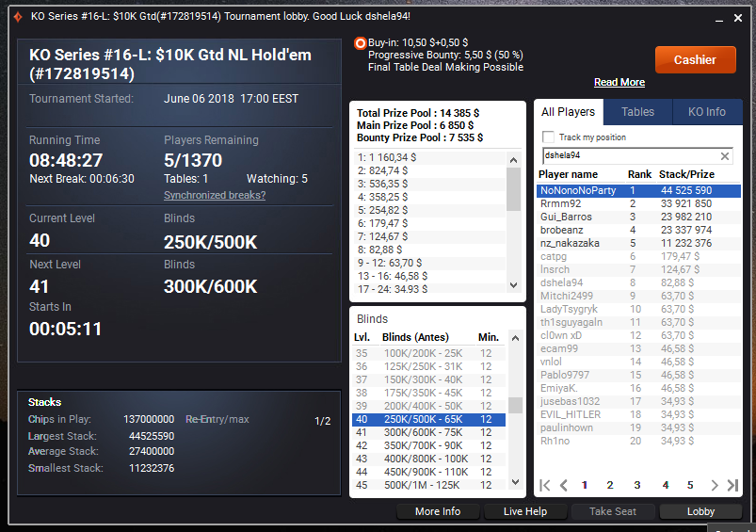Image resolution: width=756 pixels, height=532 pixels.
Task: Click Running Time value 08:48:27
Action: 66,160
